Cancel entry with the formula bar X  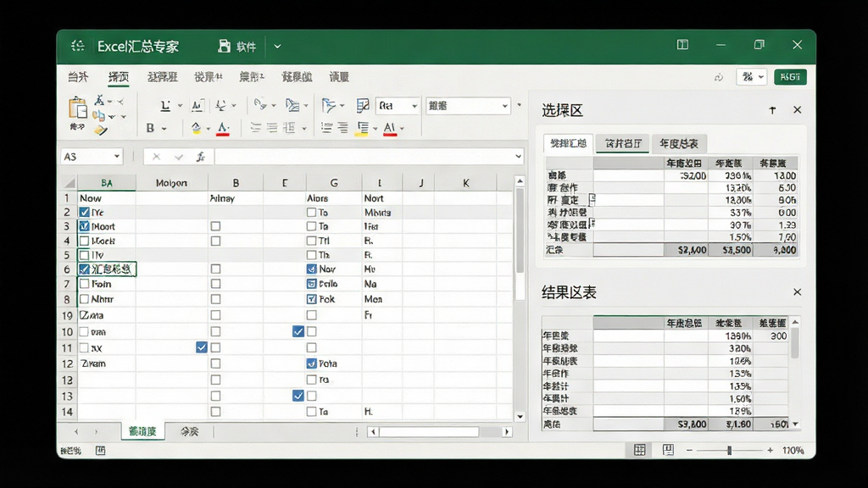pos(156,157)
